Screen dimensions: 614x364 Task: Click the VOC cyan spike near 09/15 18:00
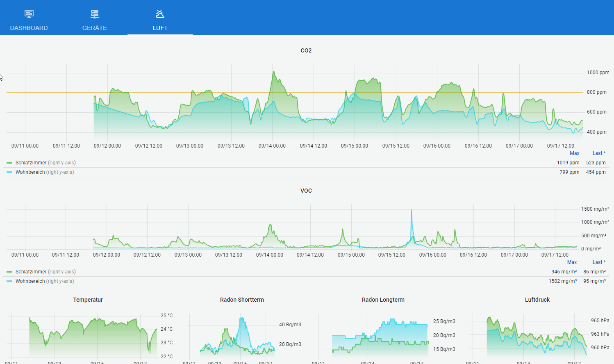(412, 210)
